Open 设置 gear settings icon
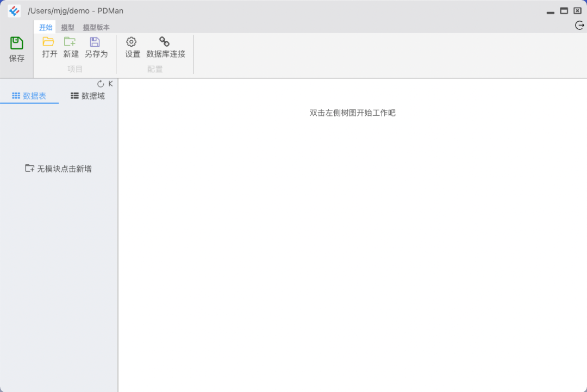This screenshot has height=392, width=587. [131, 41]
